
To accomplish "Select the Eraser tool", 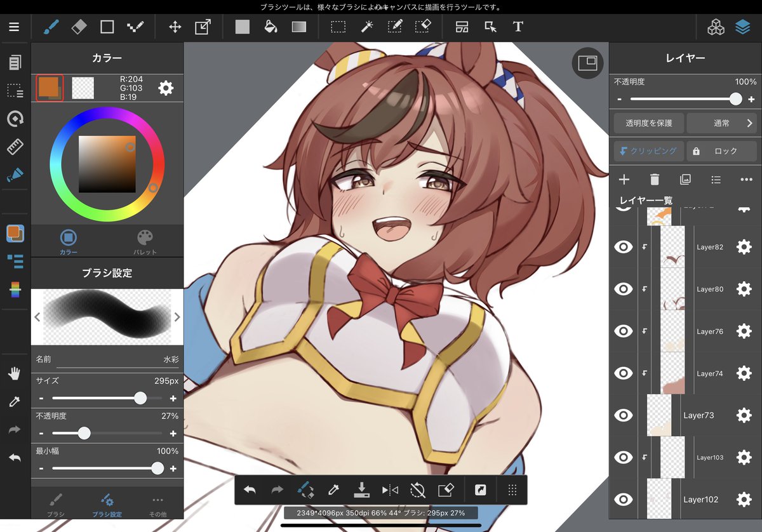I will 79,27.
